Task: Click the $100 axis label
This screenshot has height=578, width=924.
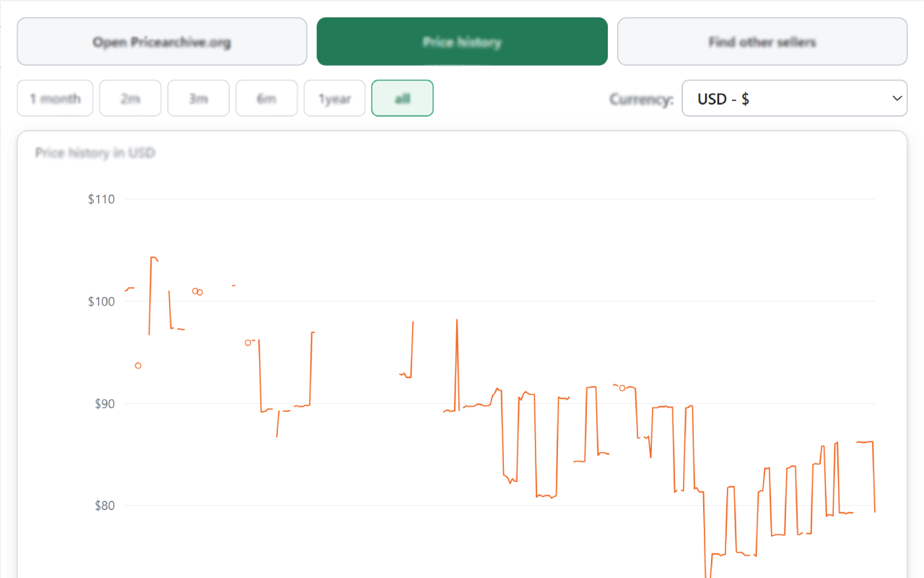Action: pos(101,301)
